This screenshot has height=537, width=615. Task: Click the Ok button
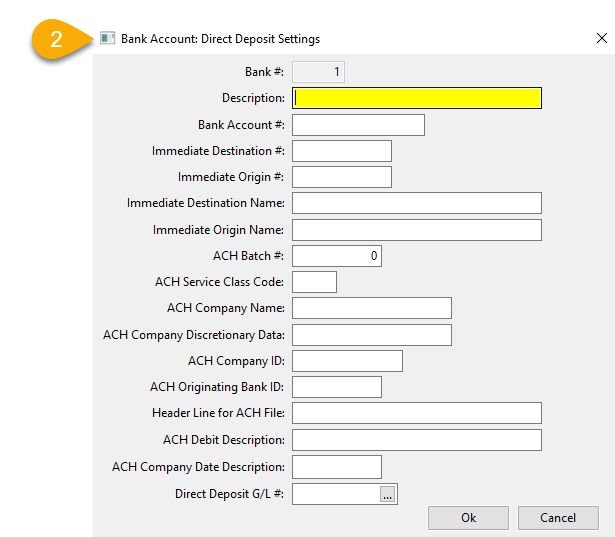point(468,518)
